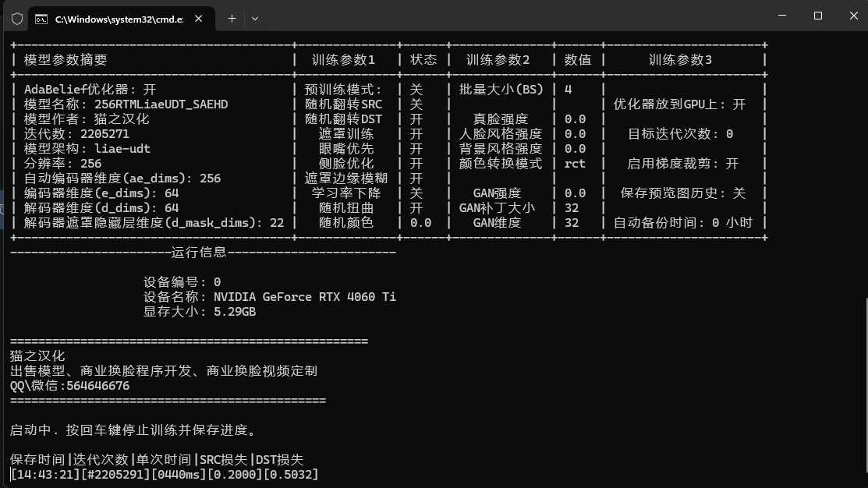Screen dimensions: 868x488
Task: Maximize the terminal window
Action: click(x=817, y=16)
